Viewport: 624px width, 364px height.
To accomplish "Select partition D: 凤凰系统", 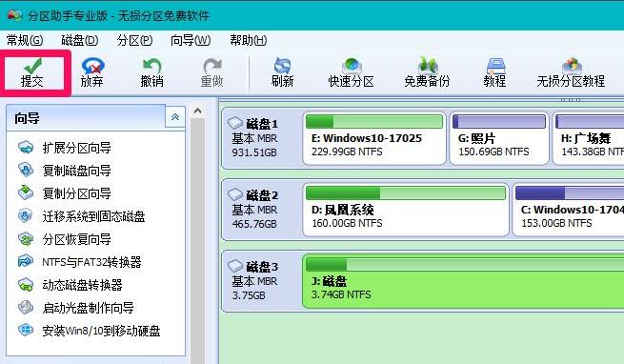I will click(406, 210).
